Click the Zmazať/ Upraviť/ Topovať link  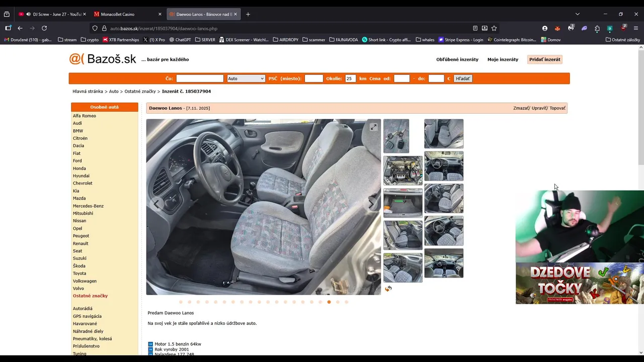tap(539, 108)
